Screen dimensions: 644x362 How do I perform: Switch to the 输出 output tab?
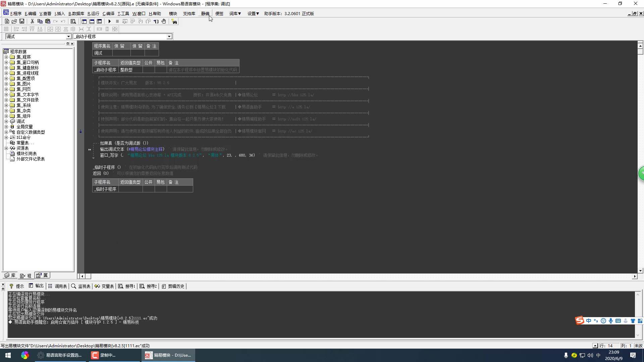coord(36,286)
